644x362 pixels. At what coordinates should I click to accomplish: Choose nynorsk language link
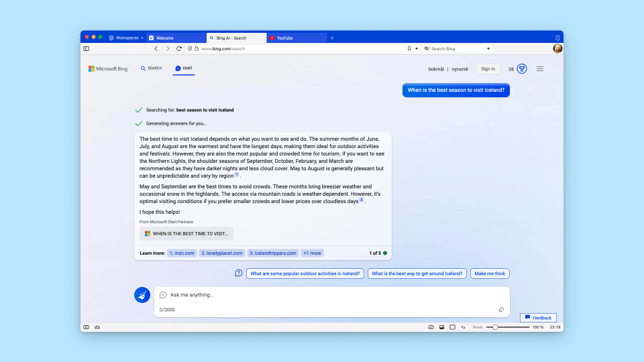pyautogui.click(x=460, y=69)
